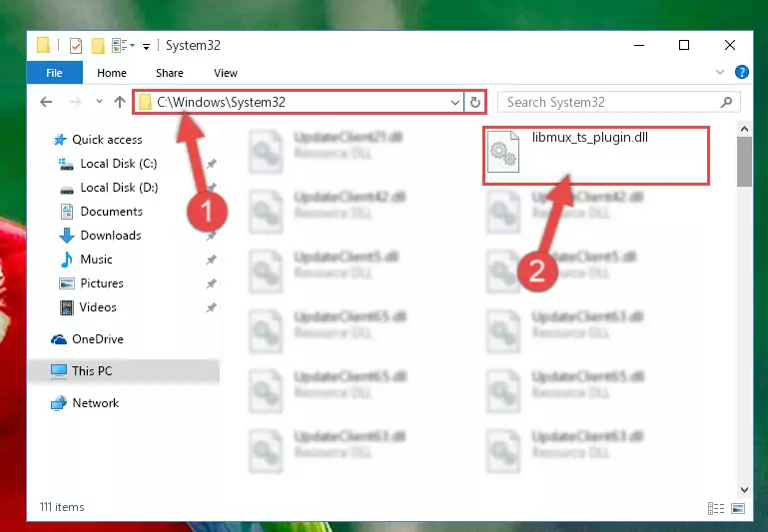Click the Search System32 box
This screenshot has width=768, height=532.
tap(619, 102)
